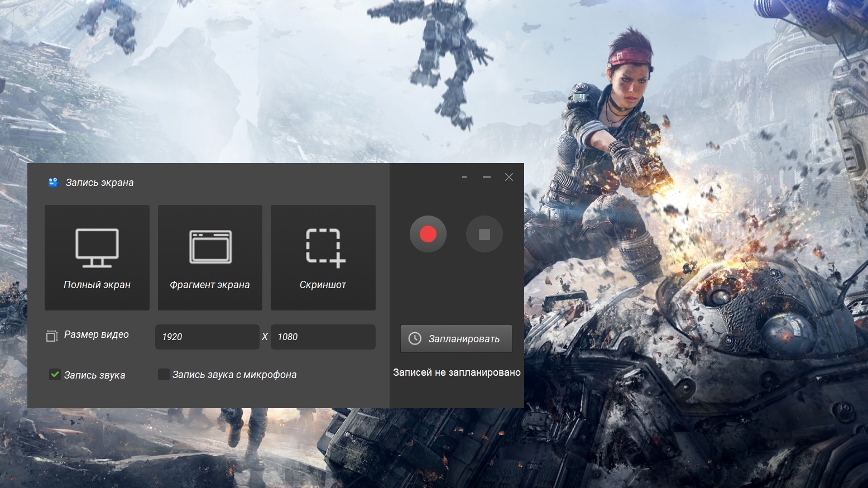Choose the window icon for screen fragment
The image size is (868, 488).
pos(210,247)
